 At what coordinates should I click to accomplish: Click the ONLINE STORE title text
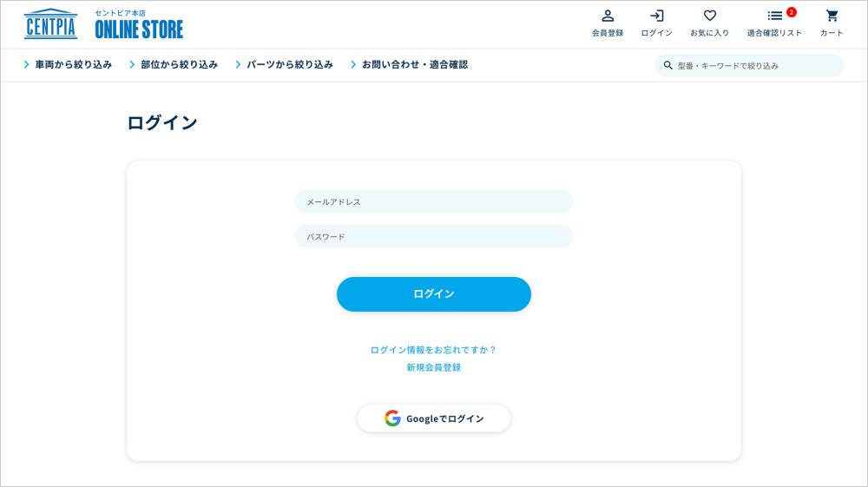click(139, 30)
